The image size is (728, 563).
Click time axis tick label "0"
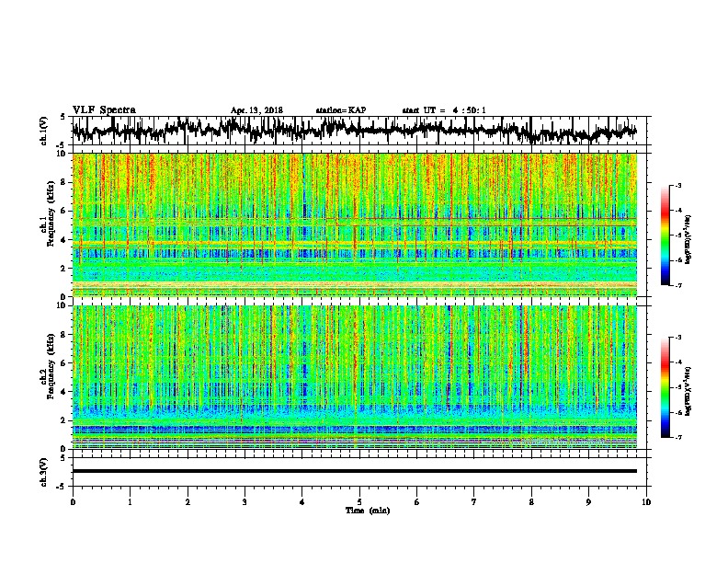tap(73, 502)
